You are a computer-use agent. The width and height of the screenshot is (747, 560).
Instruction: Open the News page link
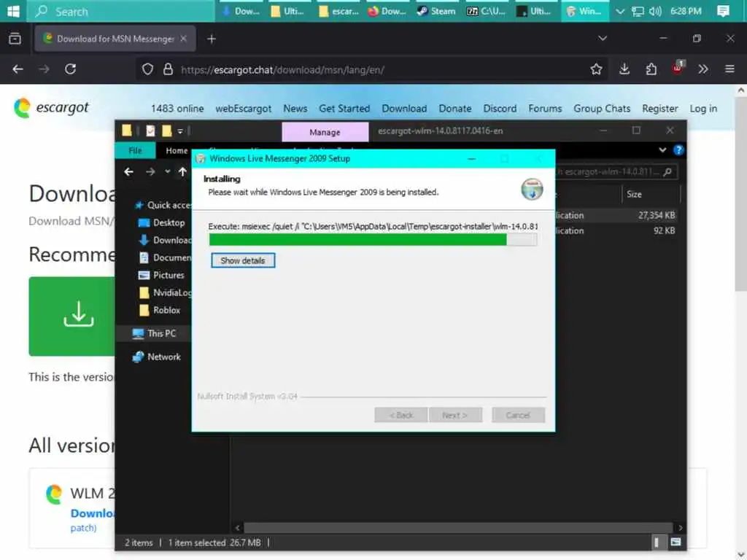(x=295, y=109)
